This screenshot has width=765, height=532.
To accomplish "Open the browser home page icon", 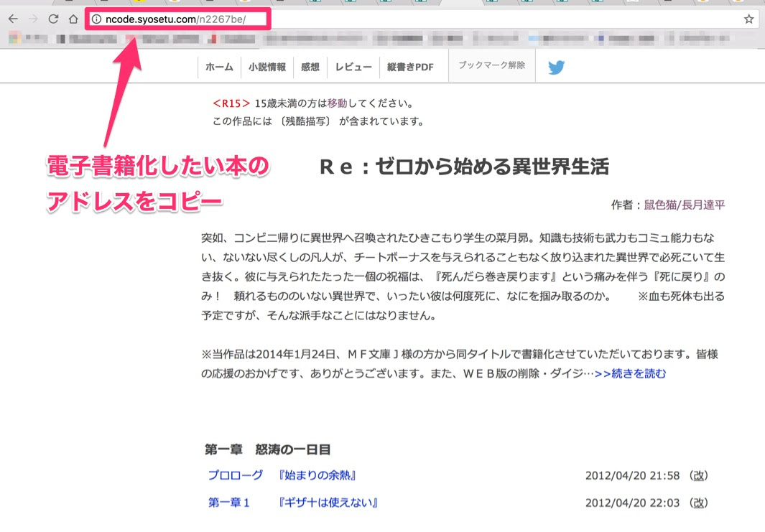I will (73, 19).
